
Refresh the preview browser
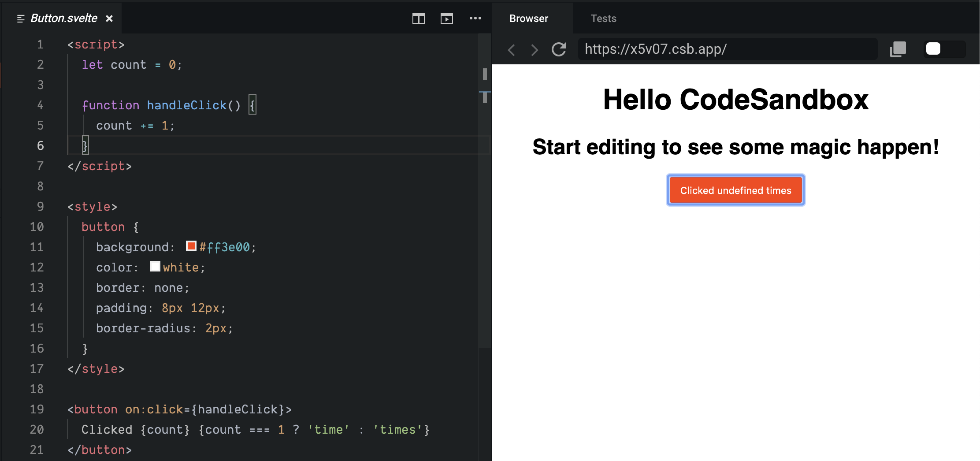559,49
